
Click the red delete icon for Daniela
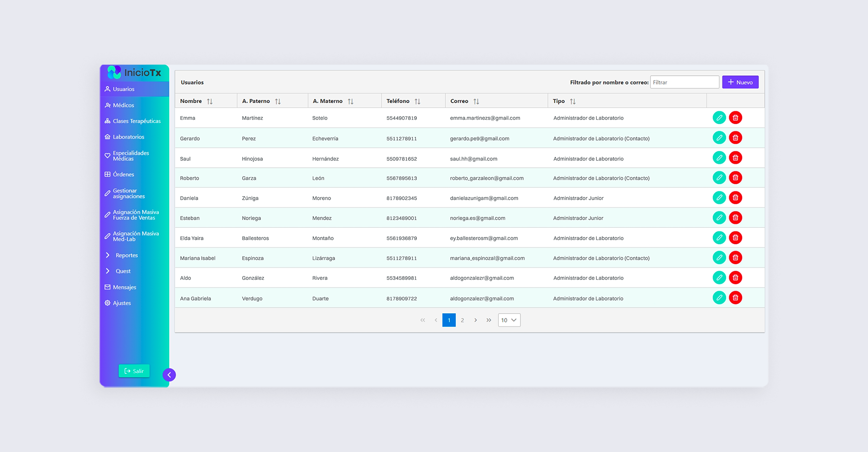pos(735,198)
